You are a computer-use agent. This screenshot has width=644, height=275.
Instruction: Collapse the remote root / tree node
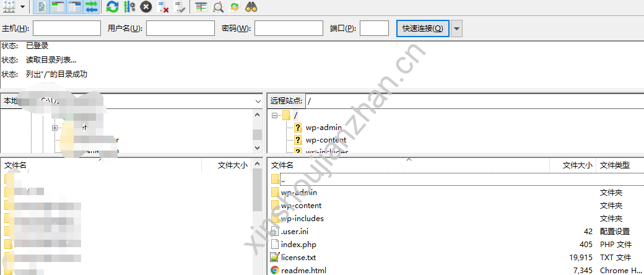[x=275, y=116]
